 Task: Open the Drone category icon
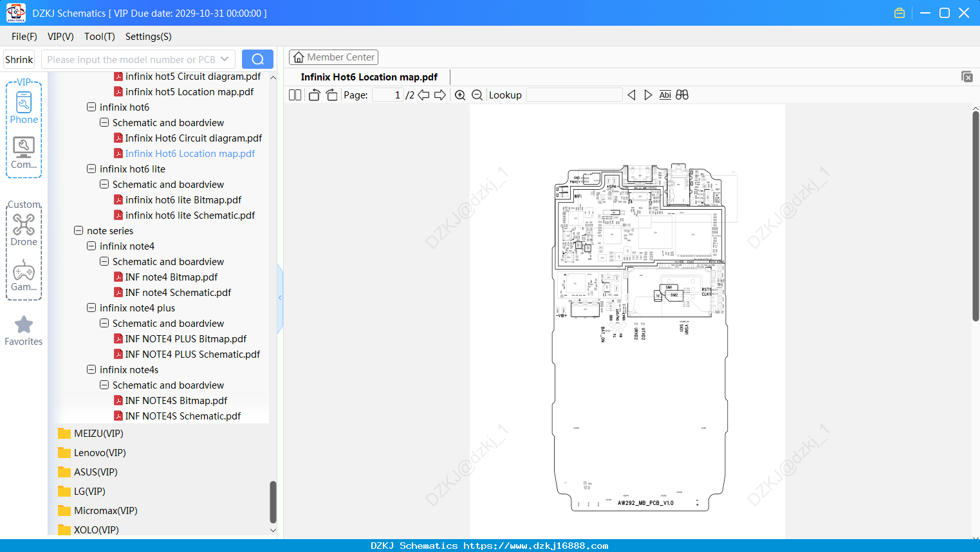pos(24,230)
